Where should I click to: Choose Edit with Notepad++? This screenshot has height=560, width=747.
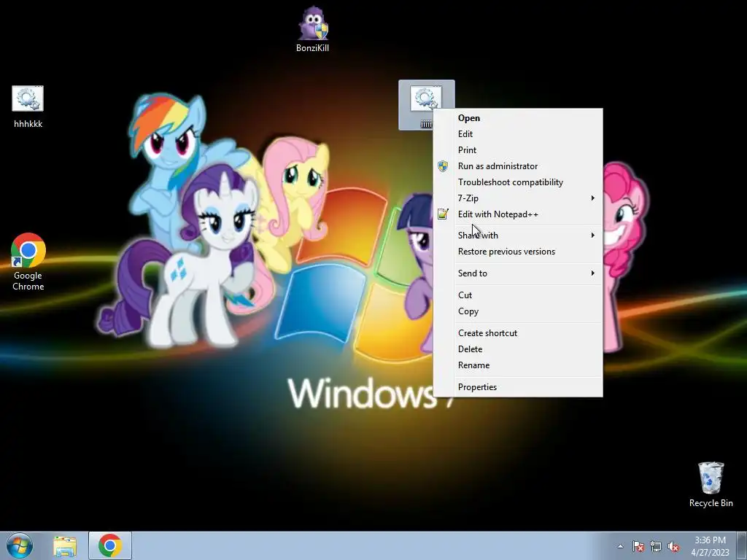(x=519, y=214)
